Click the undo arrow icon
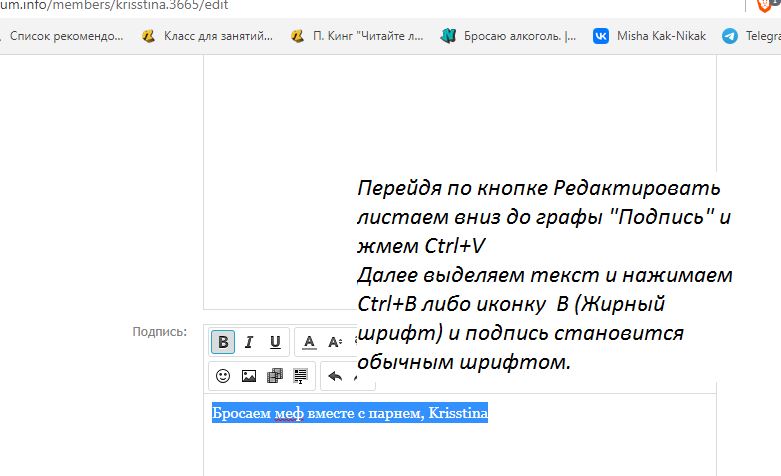 click(335, 376)
